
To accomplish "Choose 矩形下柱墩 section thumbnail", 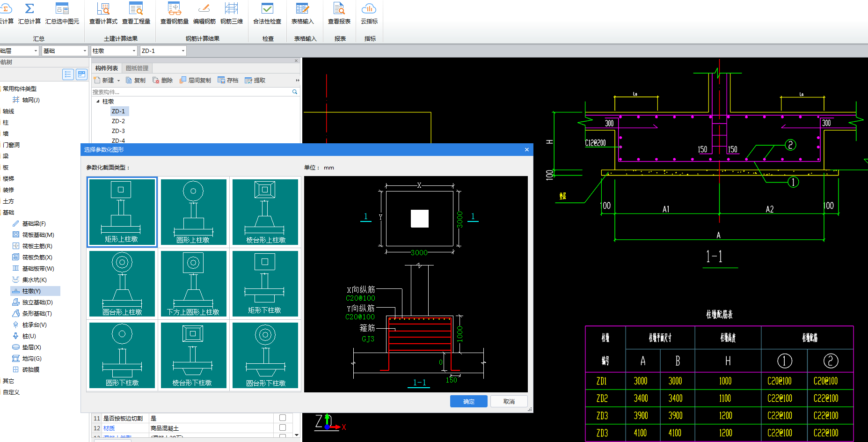I will point(265,284).
